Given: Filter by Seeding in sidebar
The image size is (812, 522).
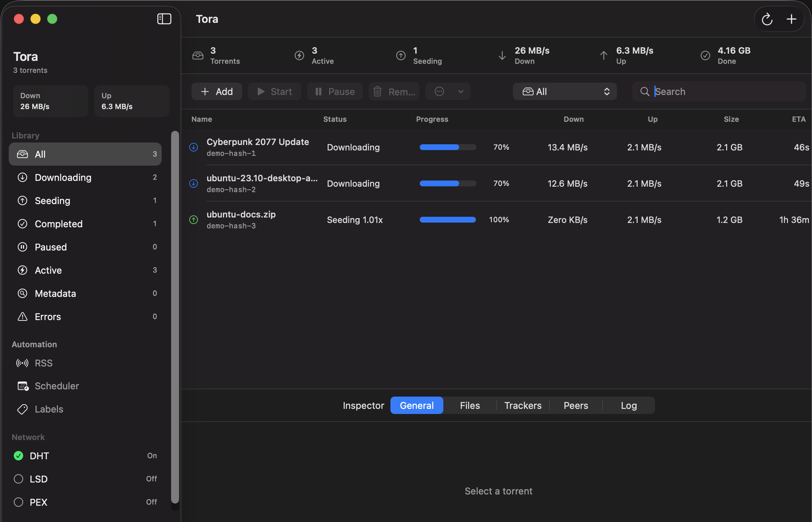Looking at the screenshot, I should (x=85, y=200).
